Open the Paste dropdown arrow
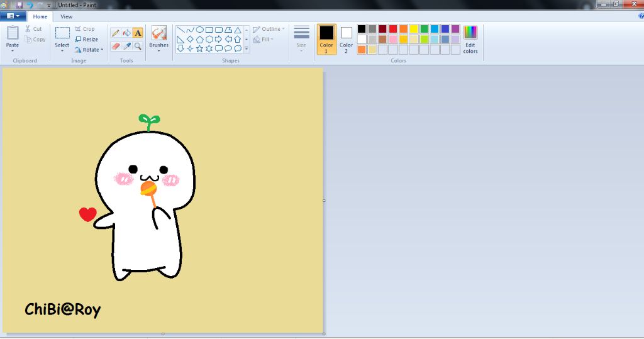Image resolution: width=644 pixels, height=339 pixels. (13, 51)
